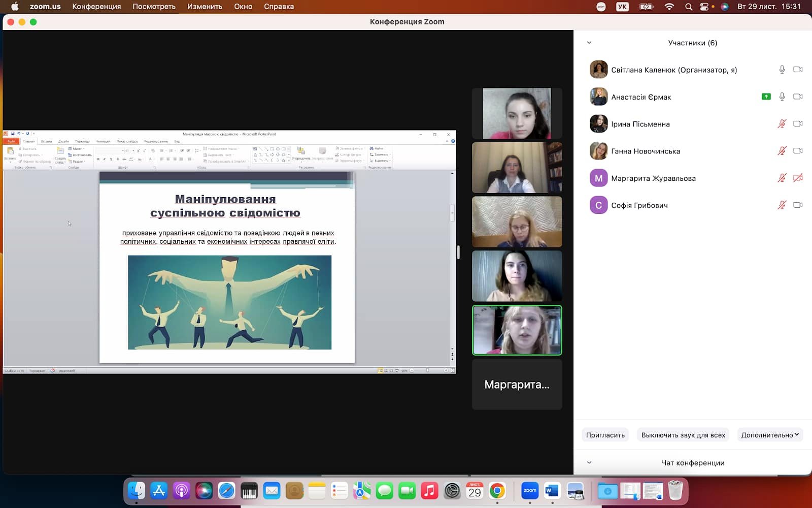Click the Zoom icon in the dock
Image resolution: width=812 pixels, height=508 pixels.
[x=530, y=491]
